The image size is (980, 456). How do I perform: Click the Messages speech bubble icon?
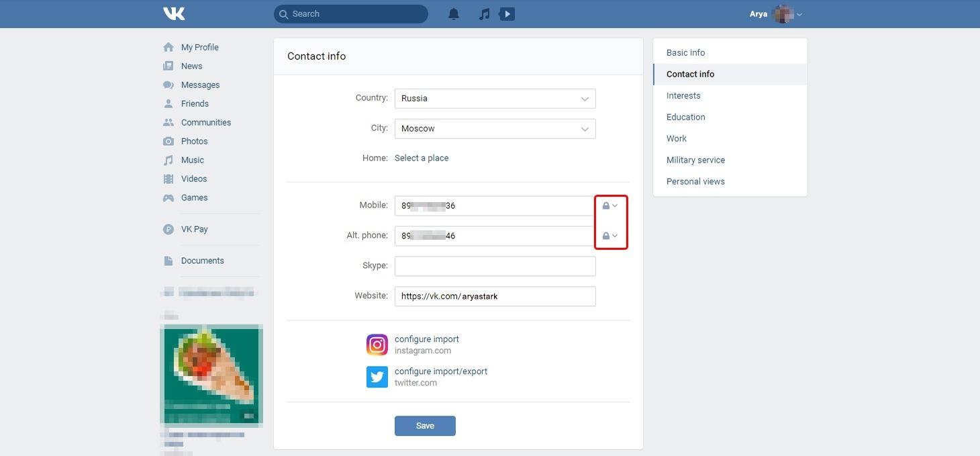[168, 85]
